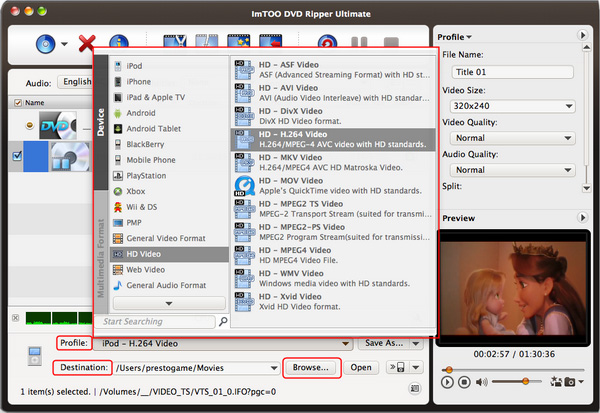600x413 pixels.
Task: Click the Save As... button
Action: tap(383, 343)
